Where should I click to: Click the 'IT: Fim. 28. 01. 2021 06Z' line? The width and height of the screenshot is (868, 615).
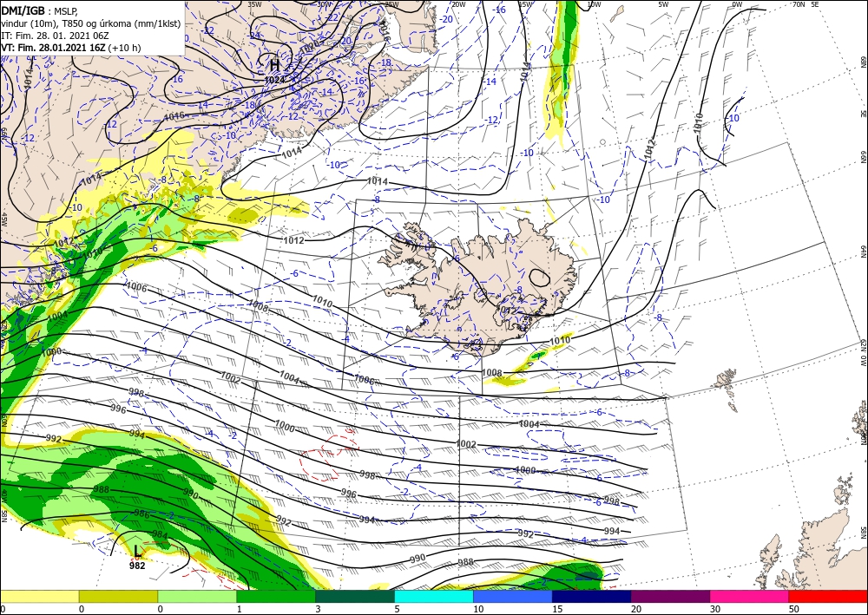click(x=54, y=36)
